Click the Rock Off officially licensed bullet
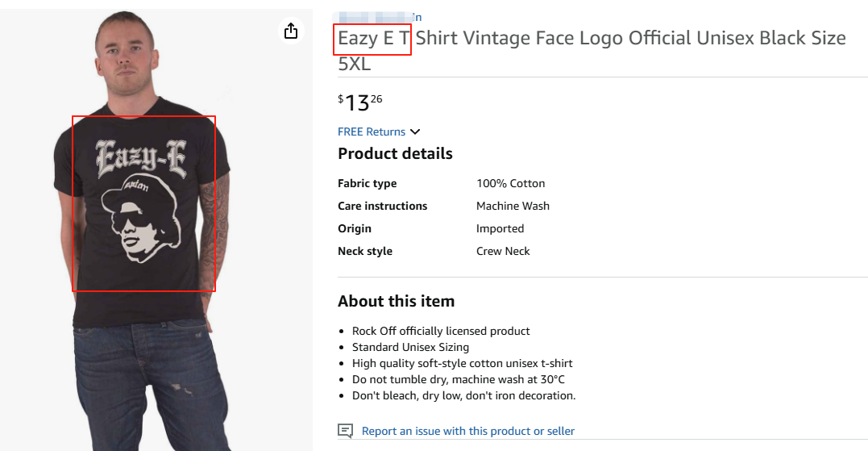This screenshot has height=451, width=868. (x=441, y=331)
